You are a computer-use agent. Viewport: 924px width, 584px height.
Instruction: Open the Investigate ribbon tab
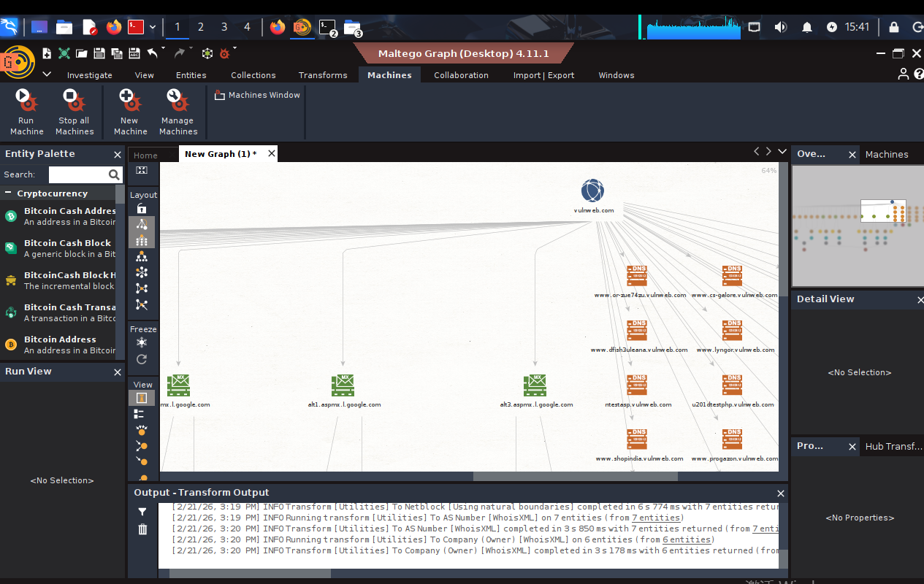tap(90, 75)
